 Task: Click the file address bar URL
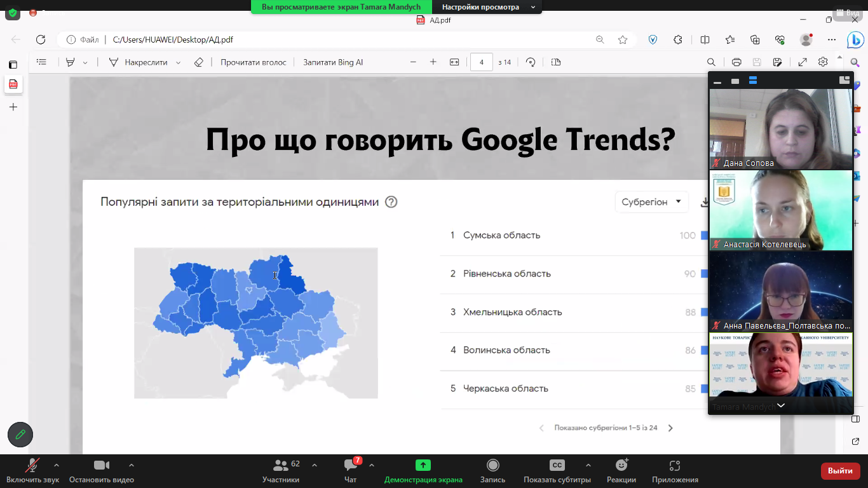click(x=173, y=39)
